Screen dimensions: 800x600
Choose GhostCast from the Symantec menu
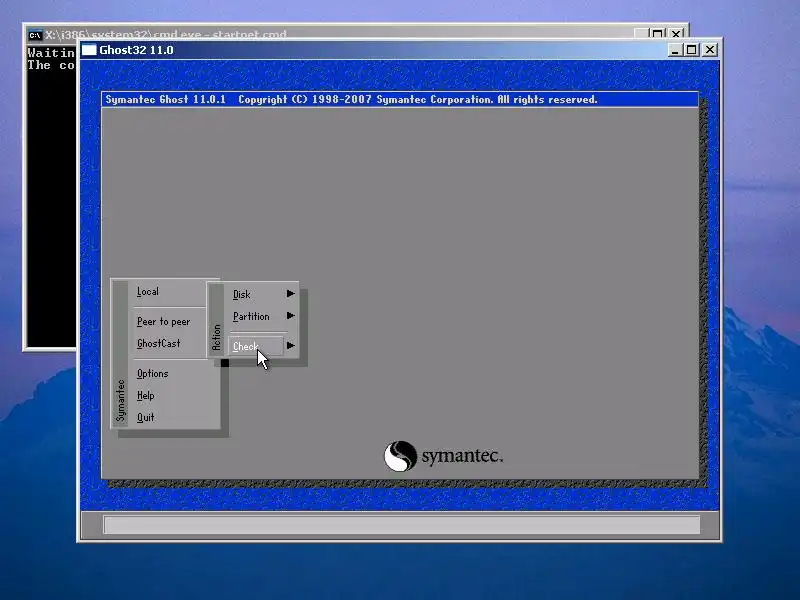tap(158, 343)
